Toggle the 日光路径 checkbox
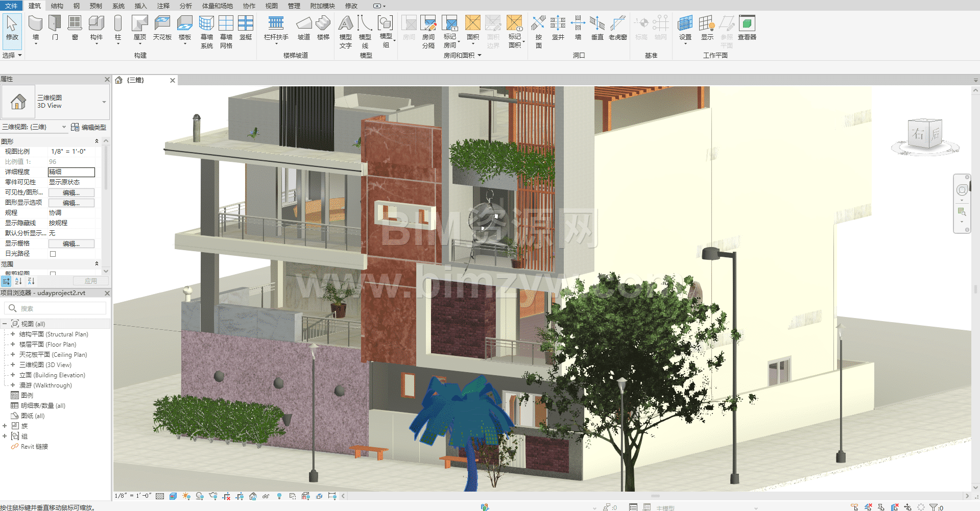 click(53, 254)
